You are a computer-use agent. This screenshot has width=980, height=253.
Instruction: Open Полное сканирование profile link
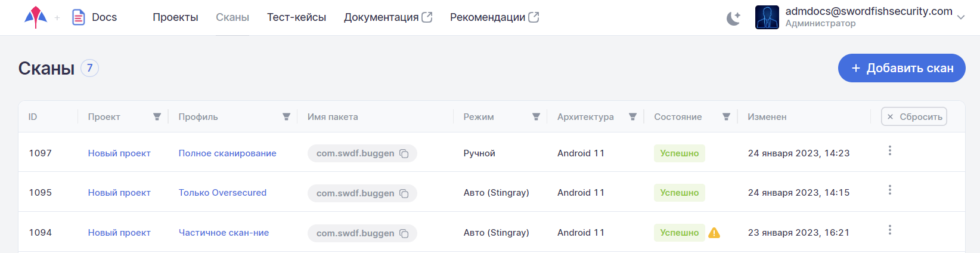[227, 153]
